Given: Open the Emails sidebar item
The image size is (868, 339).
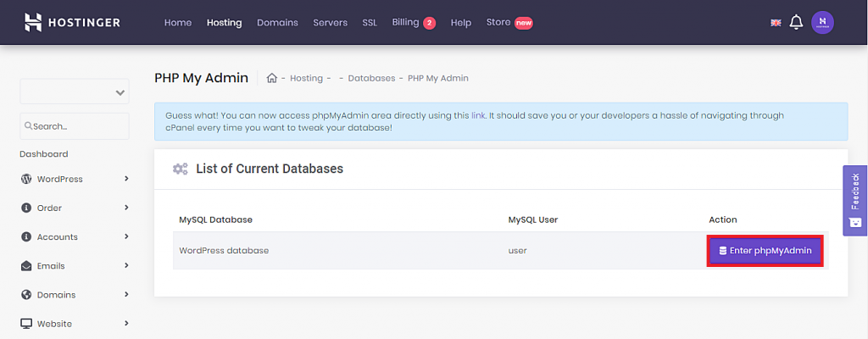Looking at the screenshot, I should (x=75, y=266).
